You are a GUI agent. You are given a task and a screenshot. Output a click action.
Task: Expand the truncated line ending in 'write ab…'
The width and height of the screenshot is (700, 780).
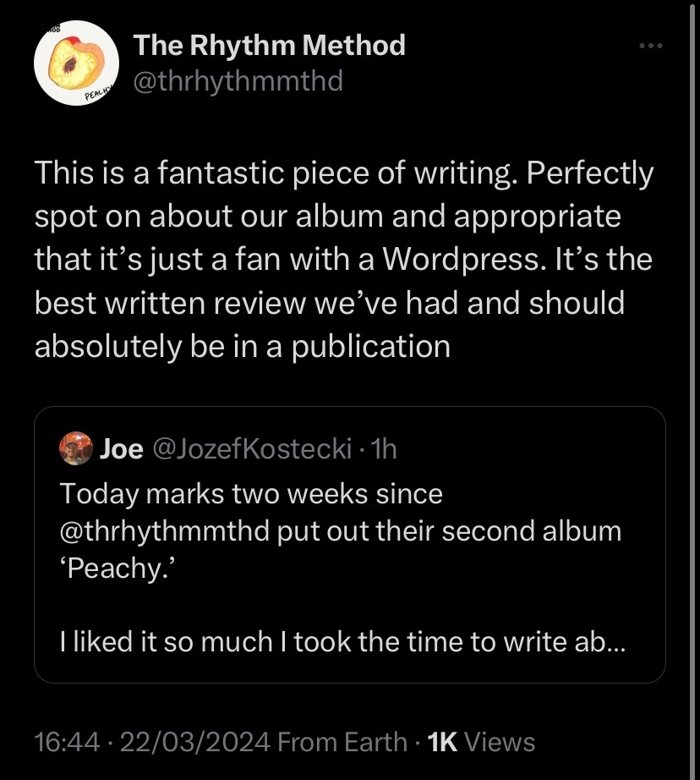click(343, 642)
